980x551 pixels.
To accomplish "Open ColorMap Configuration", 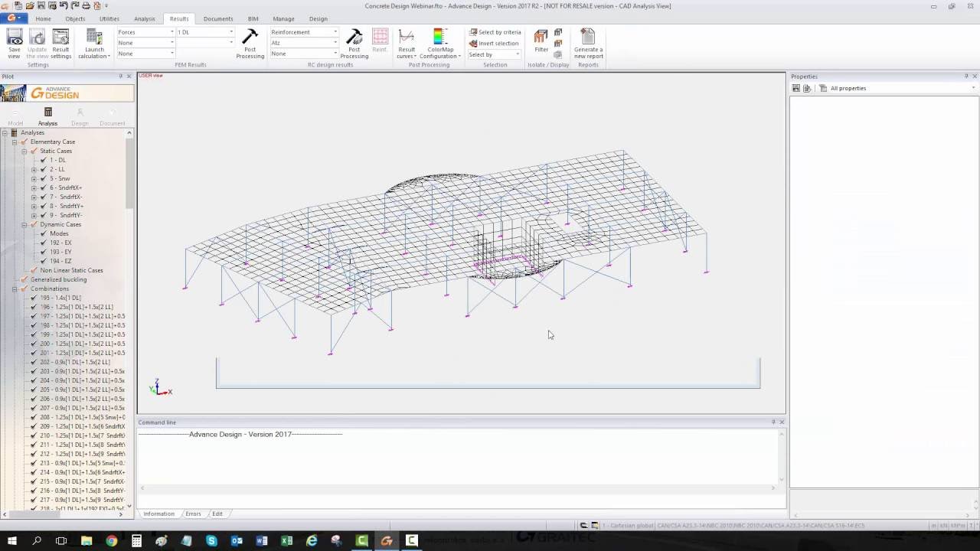I will (439, 43).
